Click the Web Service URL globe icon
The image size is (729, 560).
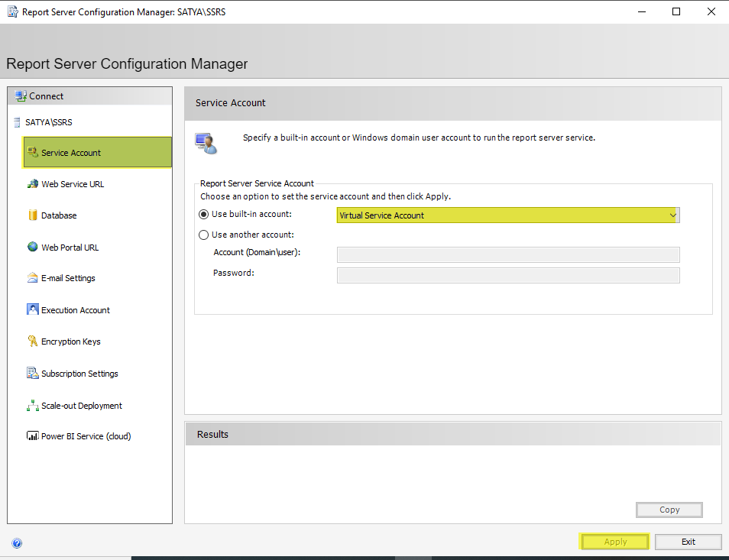click(x=32, y=184)
